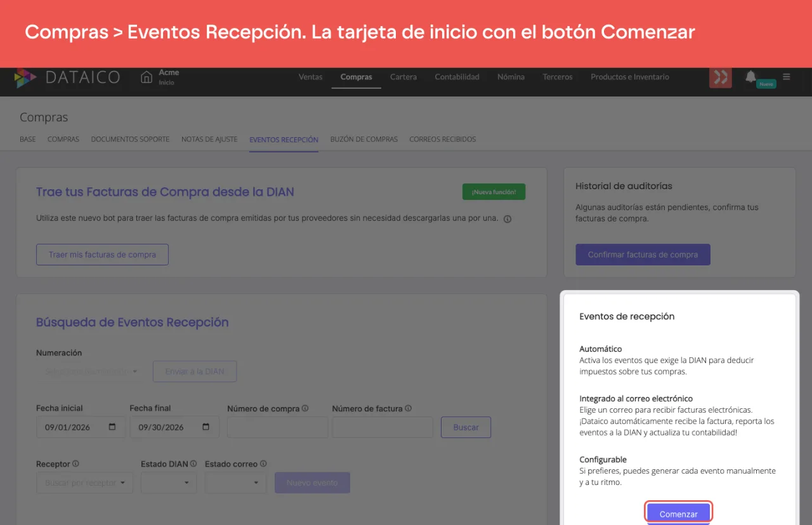Viewport: 812px width, 525px height.
Task: Click the info icon next to Número de compra
Action: click(305, 409)
